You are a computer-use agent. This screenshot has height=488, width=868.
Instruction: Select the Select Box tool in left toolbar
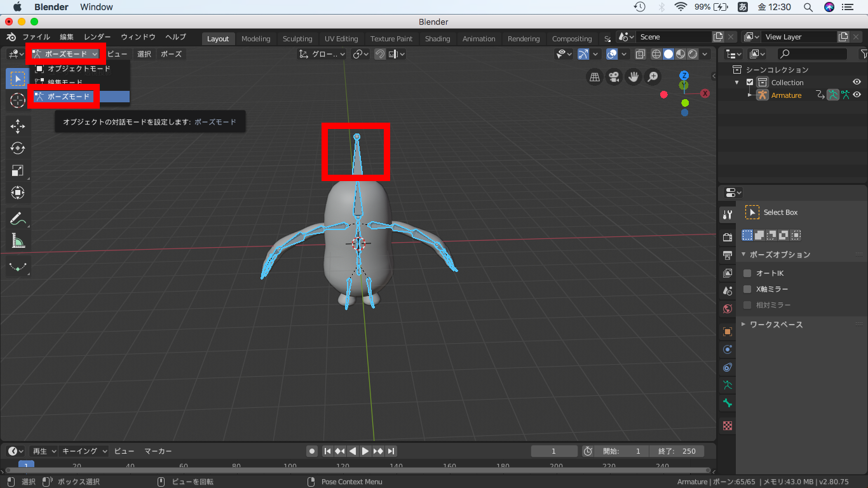point(18,79)
